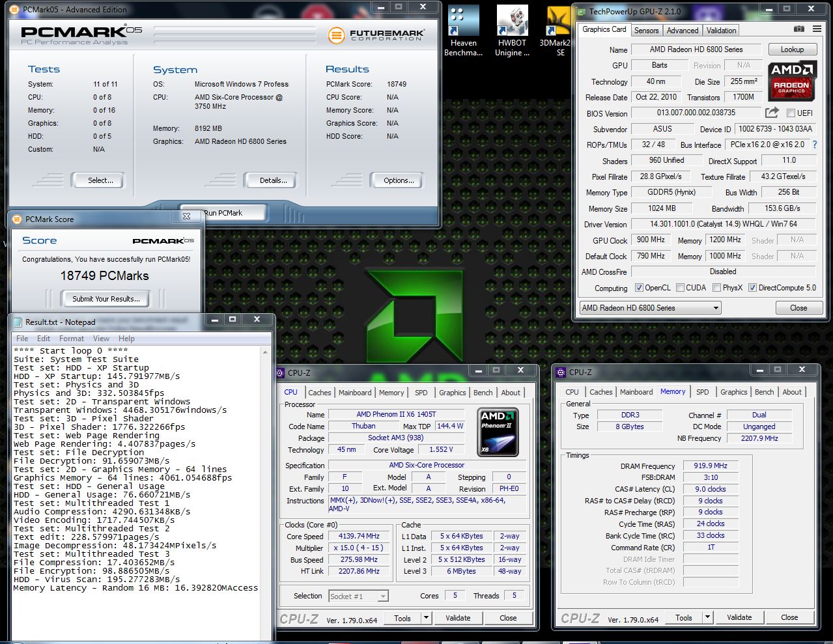Click DRAM Frequency value 919.9 MHz
Viewport: 833px width, 644px height.
711,466
